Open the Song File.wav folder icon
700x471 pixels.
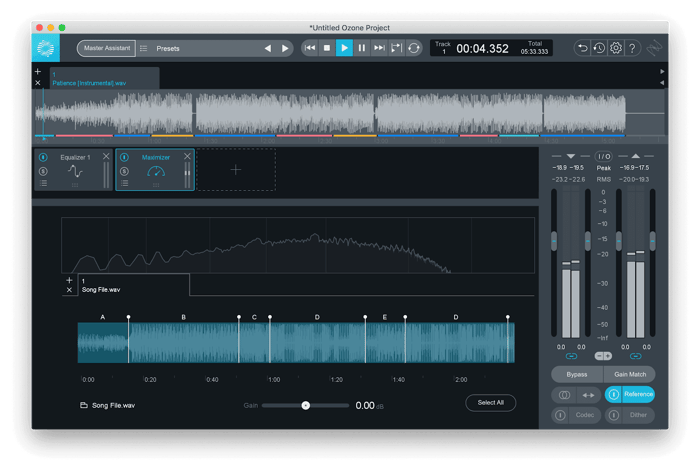83,405
